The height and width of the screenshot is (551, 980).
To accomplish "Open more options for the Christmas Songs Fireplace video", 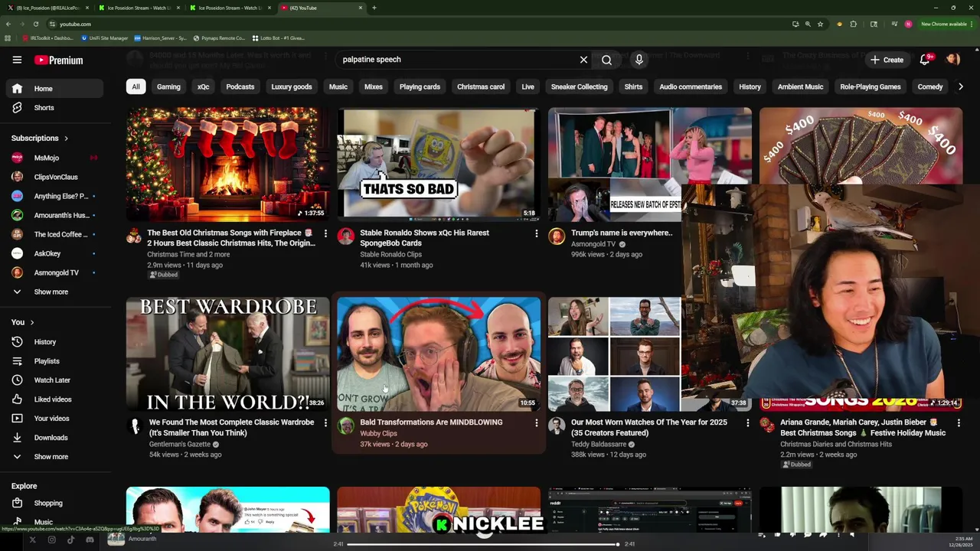I will 325,233.
